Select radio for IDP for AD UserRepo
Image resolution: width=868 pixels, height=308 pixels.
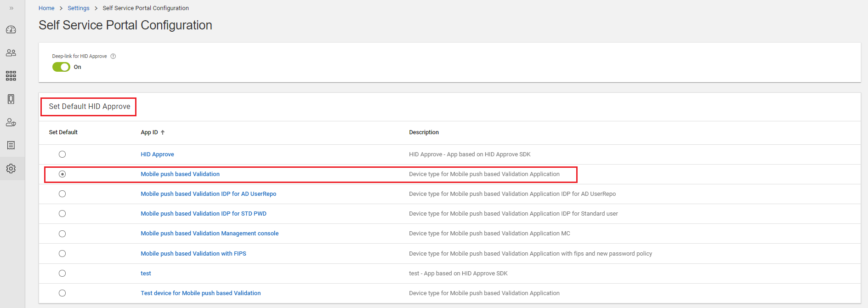click(x=62, y=194)
